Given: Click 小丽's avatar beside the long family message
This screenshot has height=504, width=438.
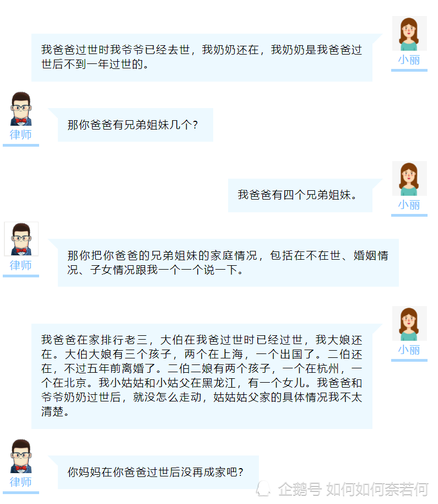Looking at the screenshot, I should coord(409,323).
